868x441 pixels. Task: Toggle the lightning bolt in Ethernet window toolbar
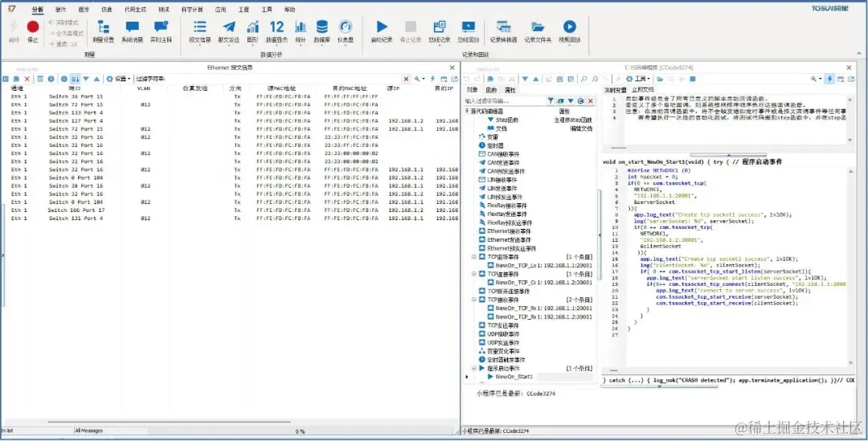433,80
